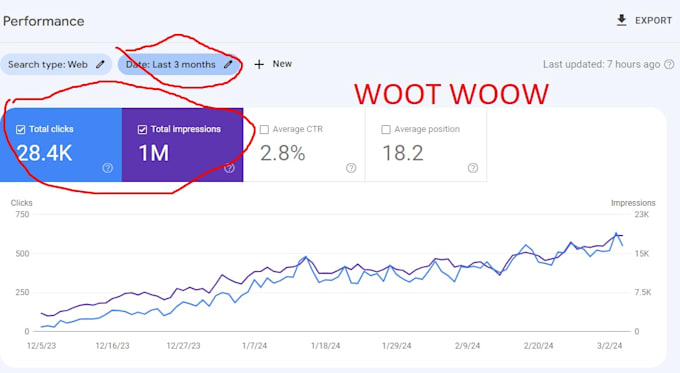Click the 1/18/24 date on the chart axis
This screenshot has width=680, height=373.
325,346
